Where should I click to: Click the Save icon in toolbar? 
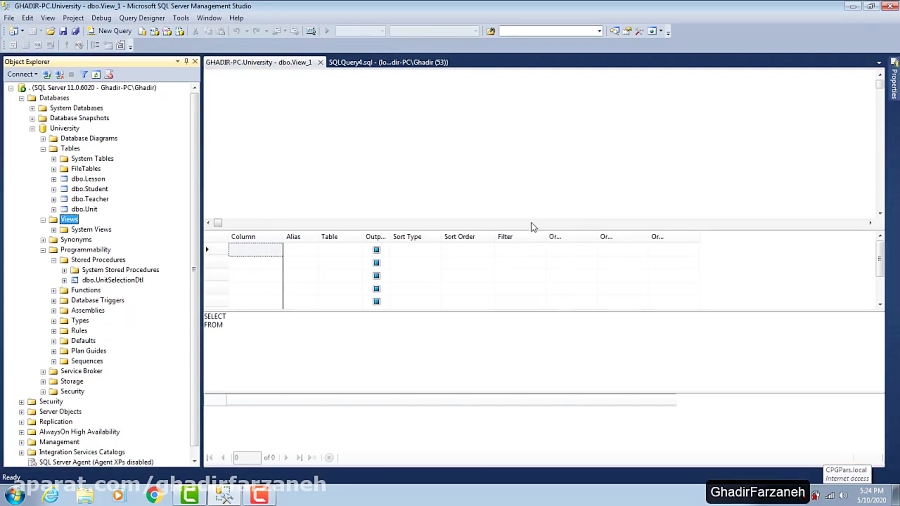click(62, 31)
